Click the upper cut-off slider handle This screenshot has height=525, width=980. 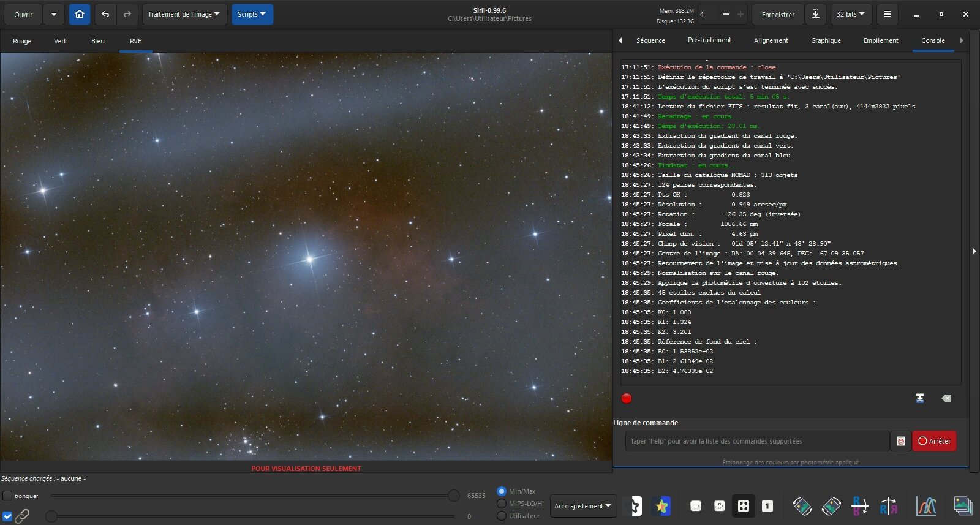coord(454,496)
